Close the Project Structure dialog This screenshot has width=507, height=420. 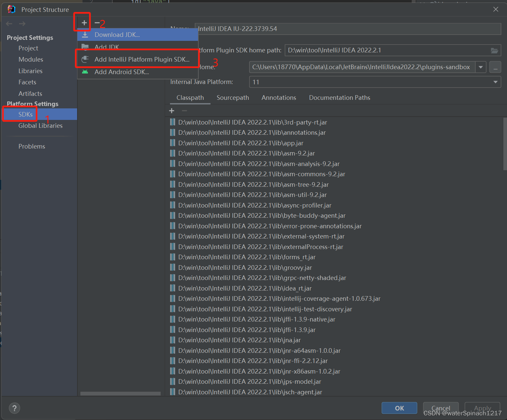[x=495, y=9]
